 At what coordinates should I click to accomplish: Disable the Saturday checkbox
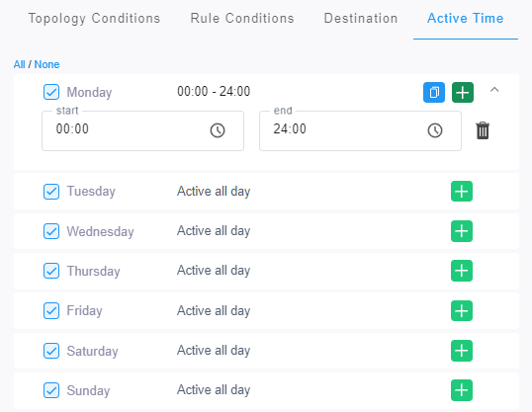[x=51, y=351]
